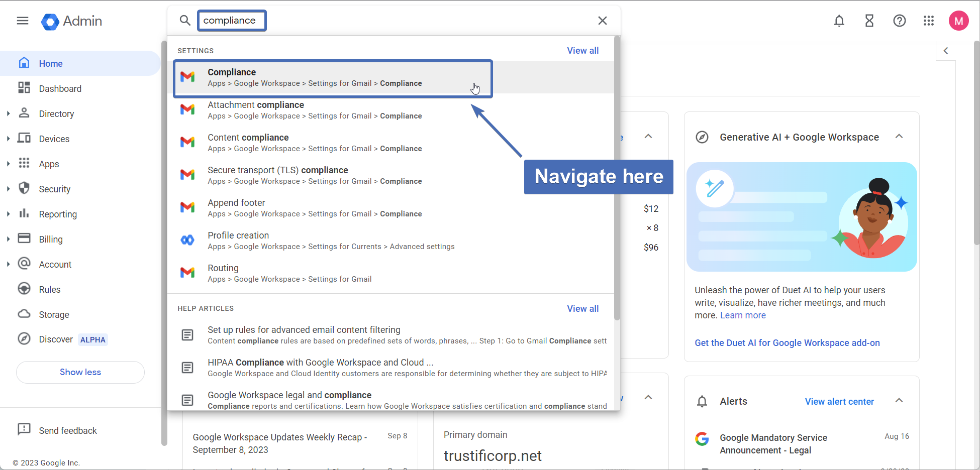Click the Alerts bell icon
The image size is (980, 470).
tap(702, 402)
